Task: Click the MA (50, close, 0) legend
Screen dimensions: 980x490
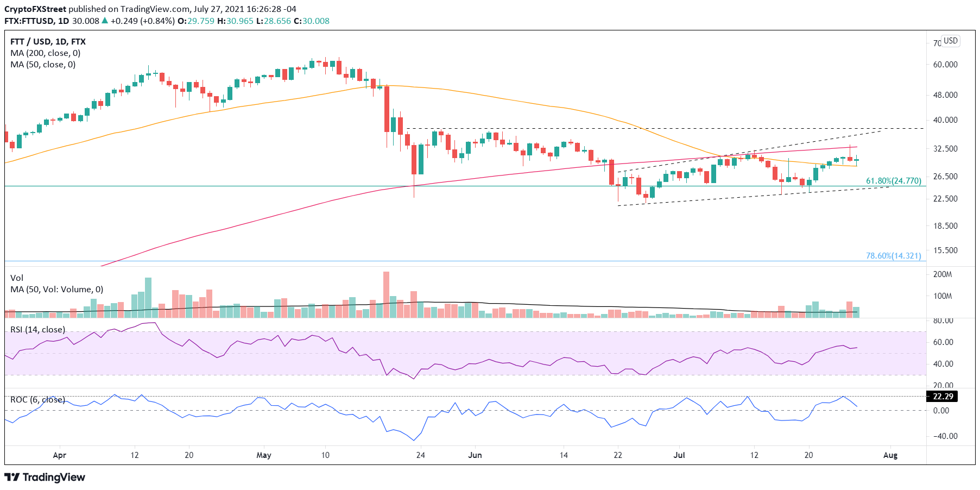Action: click(x=43, y=65)
